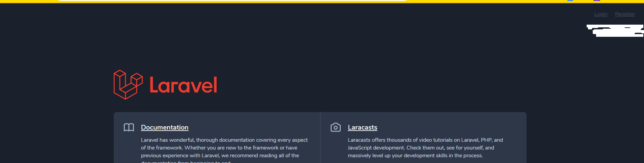This screenshot has height=163, width=644.
Task: Click the text "massively level up your development skills in the process."
Action: click(x=415, y=156)
